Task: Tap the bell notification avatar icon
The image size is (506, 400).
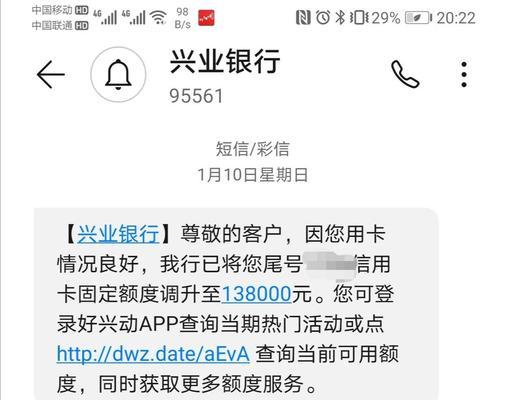Action: (x=118, y=74)
